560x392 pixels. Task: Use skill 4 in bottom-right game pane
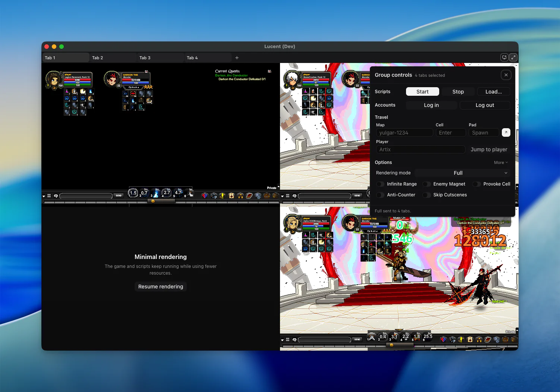(405, 337)
